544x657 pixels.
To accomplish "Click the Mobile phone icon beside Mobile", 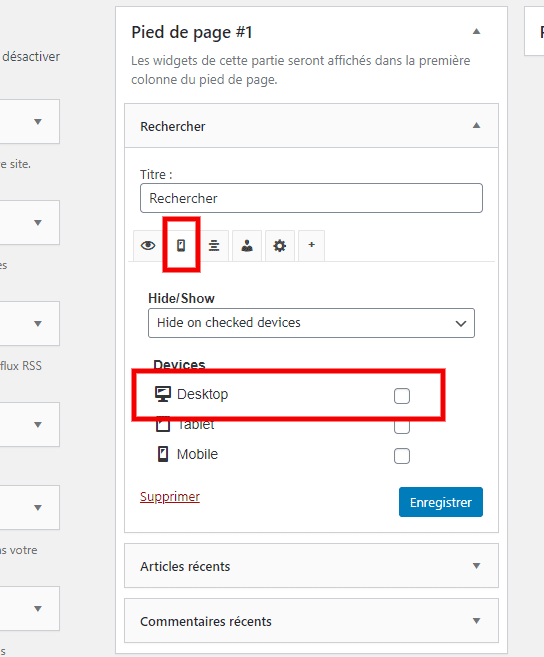I will coord(163,454).
